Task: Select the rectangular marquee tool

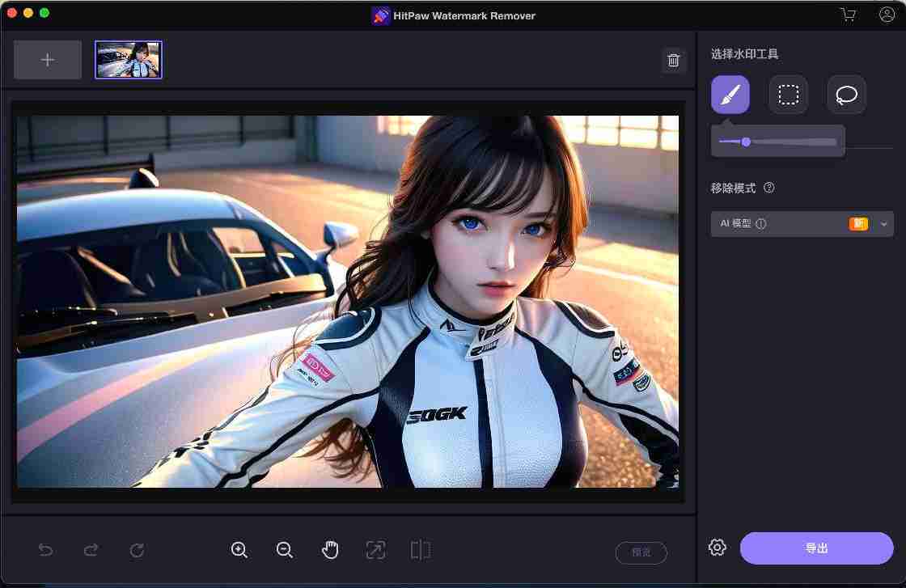Action: [788, 95]
